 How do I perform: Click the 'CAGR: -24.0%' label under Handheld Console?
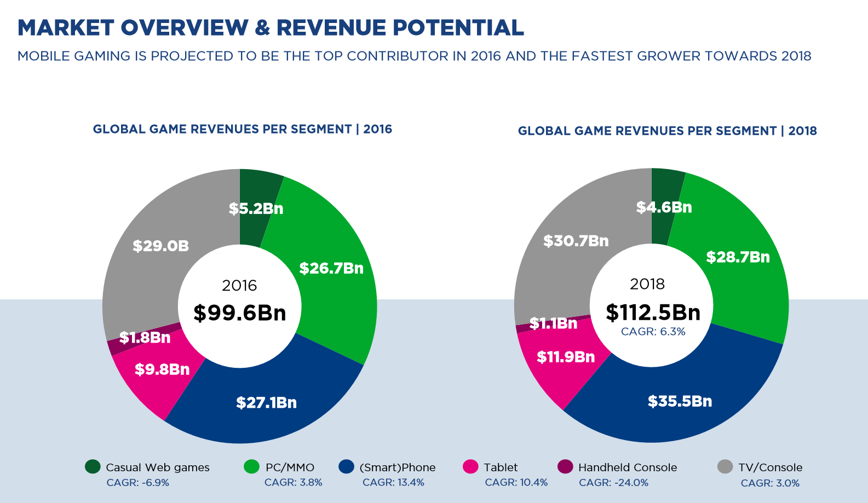pyautogui.click(x=613, y=483)
